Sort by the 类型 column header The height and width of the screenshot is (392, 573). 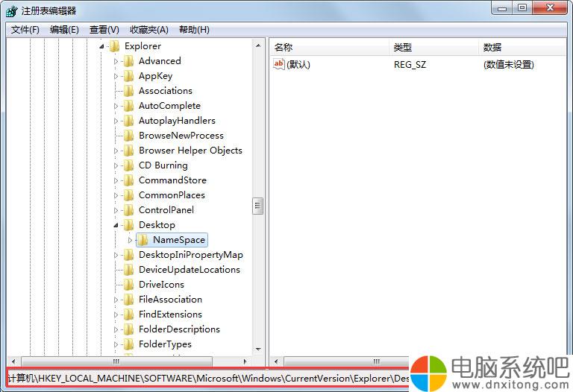(x=433, y=47)
